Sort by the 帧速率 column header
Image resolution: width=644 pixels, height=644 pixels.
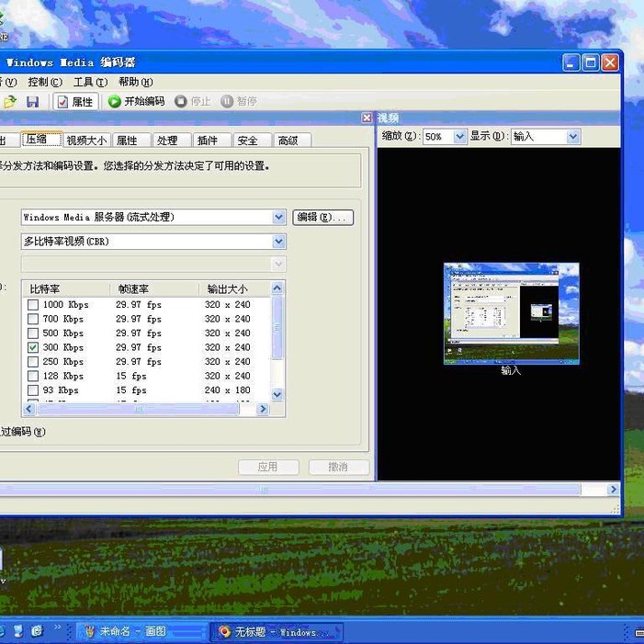154,288
